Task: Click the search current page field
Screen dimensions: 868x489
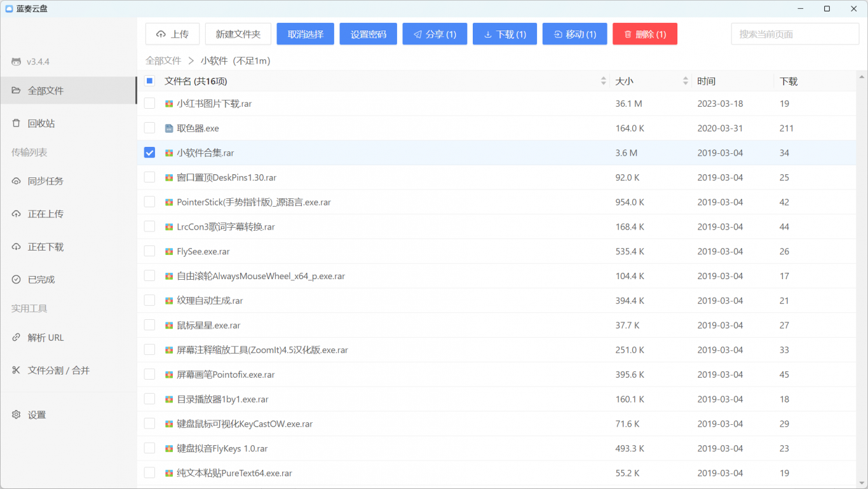Action: (794, 34)
